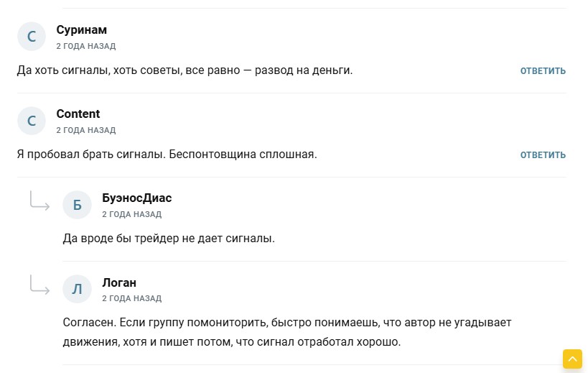588x373 pixels.
Task: Open the Суринам username profile
Action: [81, 29]
